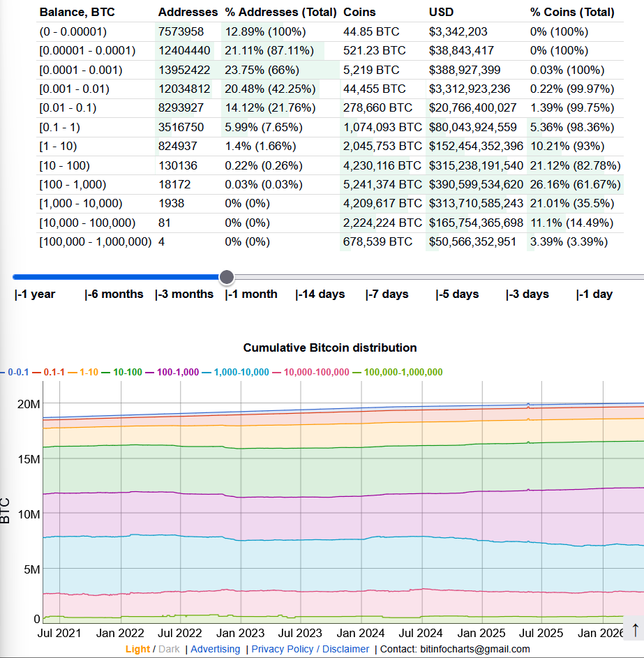
Task: Set slider to the -1 year mark
Action: [35, 294]
